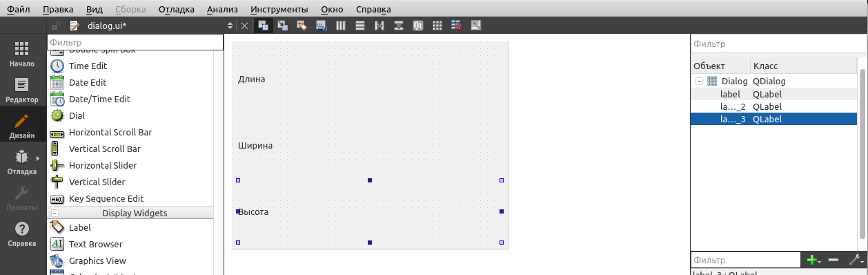Click the lock icon beside dialog.ui
This screenshot has height=275, width=868.
[56, 26]
